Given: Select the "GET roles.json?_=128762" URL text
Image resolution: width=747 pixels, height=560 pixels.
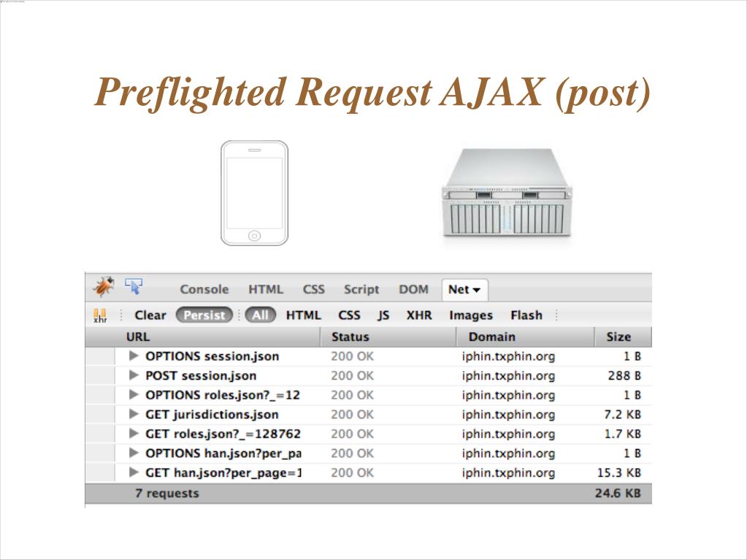Looking at the screenshot, I should pos(223,434).
